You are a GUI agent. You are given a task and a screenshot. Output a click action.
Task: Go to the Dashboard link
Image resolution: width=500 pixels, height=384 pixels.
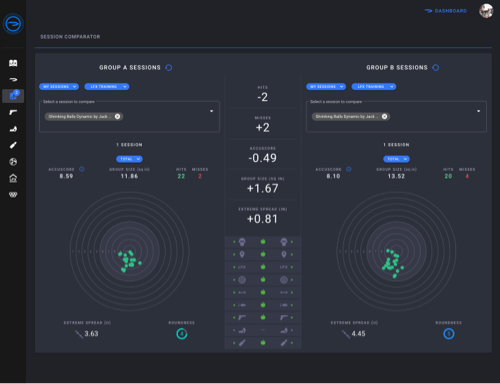coord(446,11)
